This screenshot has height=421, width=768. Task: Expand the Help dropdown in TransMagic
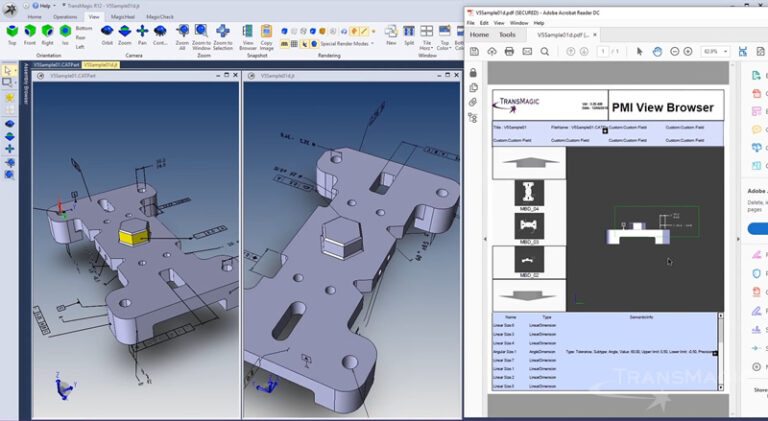tap(45, 5)
